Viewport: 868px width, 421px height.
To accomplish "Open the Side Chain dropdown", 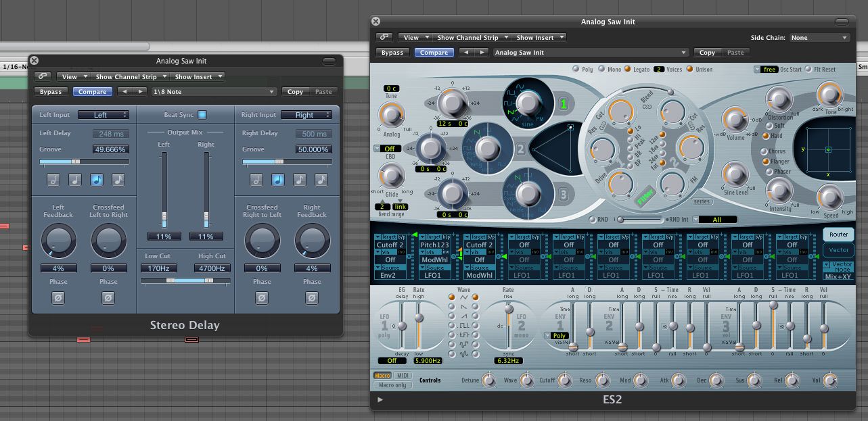I will 819,38.
